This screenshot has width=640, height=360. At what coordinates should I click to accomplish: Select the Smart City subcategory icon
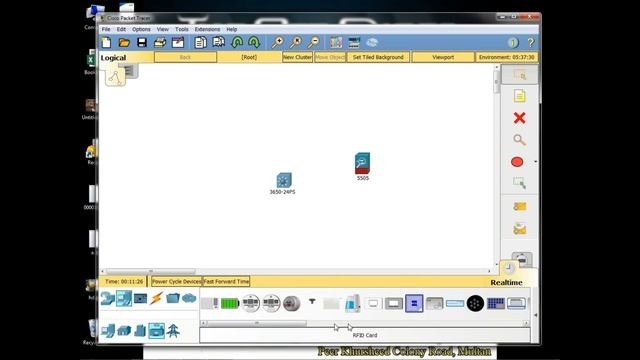point(140,331)
